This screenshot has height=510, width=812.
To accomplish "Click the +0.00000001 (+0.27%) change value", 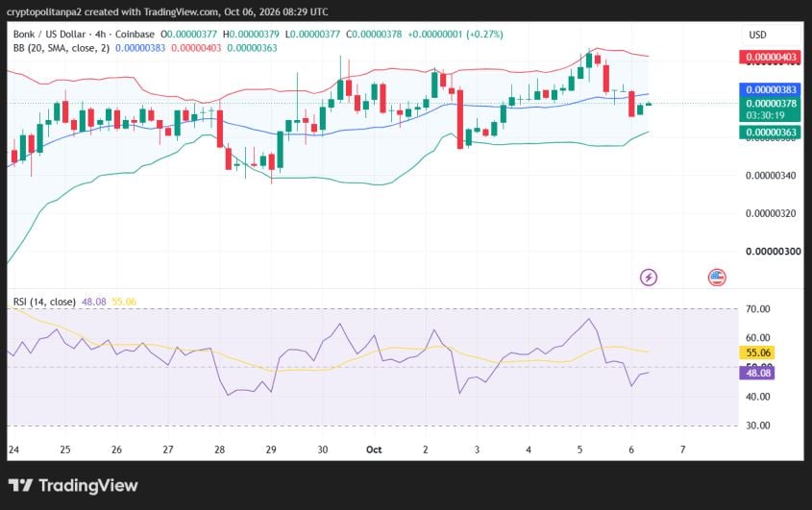I will coord(455,35).
